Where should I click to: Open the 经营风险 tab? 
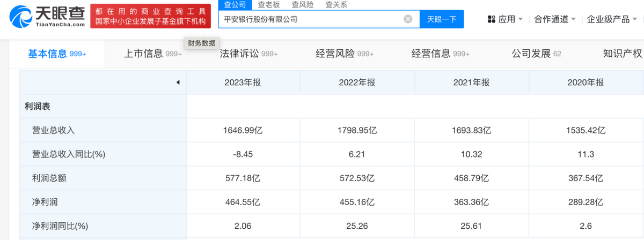click(x=345, y=54)
